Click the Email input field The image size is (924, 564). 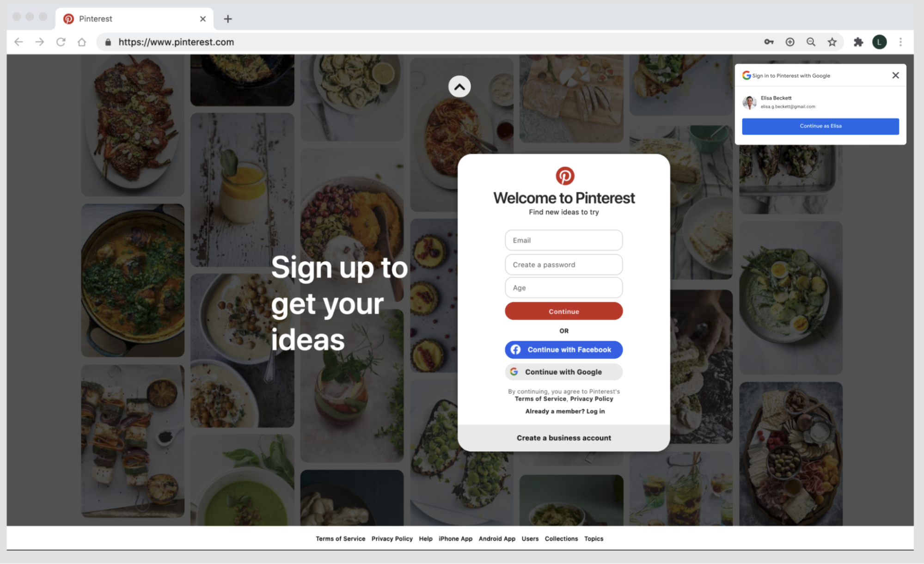tap(563, 240)
